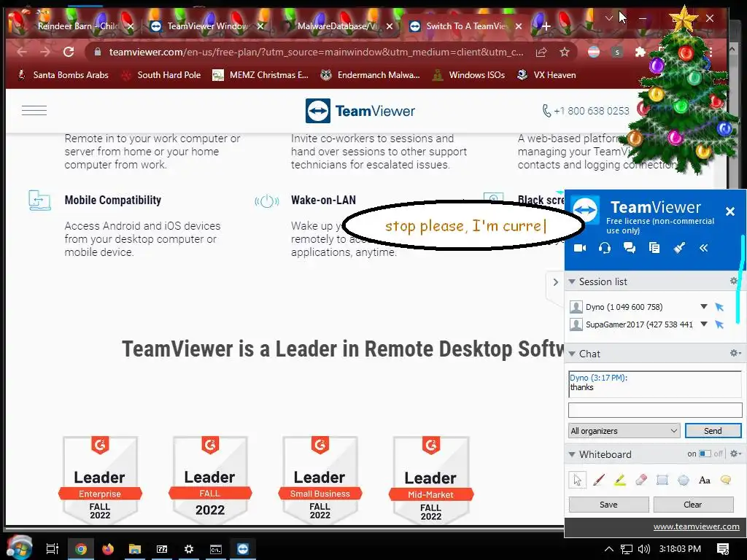Select the whiteboard eraser tool
This screenshot has width=747, height=560.
point(641,480)
